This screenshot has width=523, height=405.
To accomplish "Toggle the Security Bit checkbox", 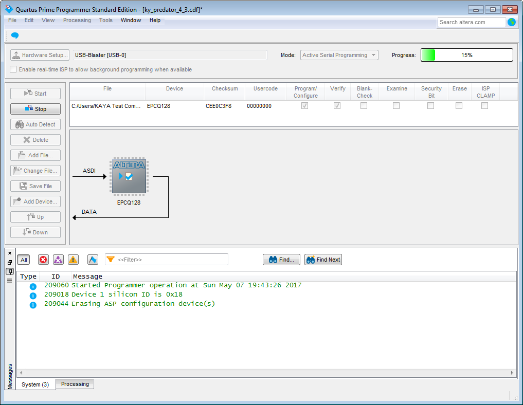I will click(431, 106).
